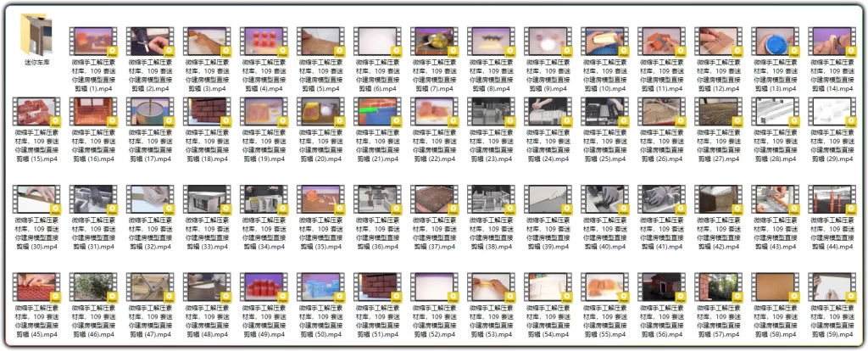
Task: Select video thumbnail 剪辑 (59).mp4
Action: 833,287
